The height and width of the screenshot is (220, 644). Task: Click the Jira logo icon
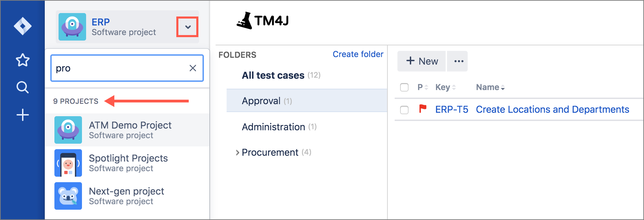tap(23, 26)
